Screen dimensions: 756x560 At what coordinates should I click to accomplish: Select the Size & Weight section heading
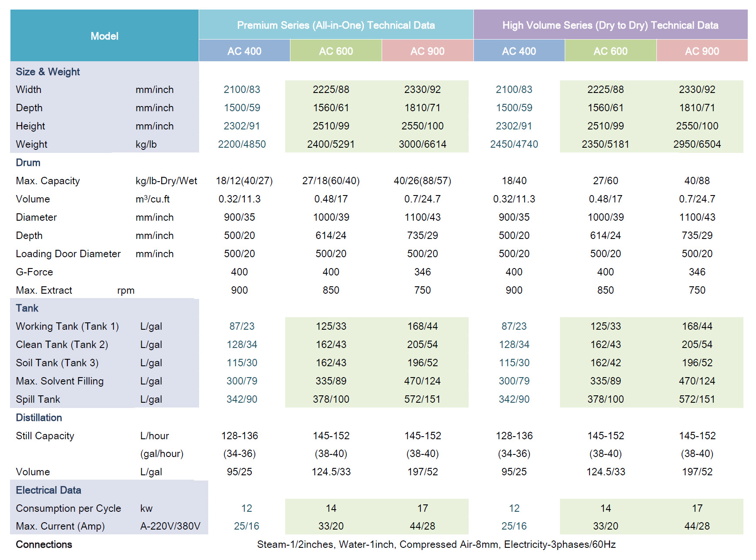click(48, 72)
